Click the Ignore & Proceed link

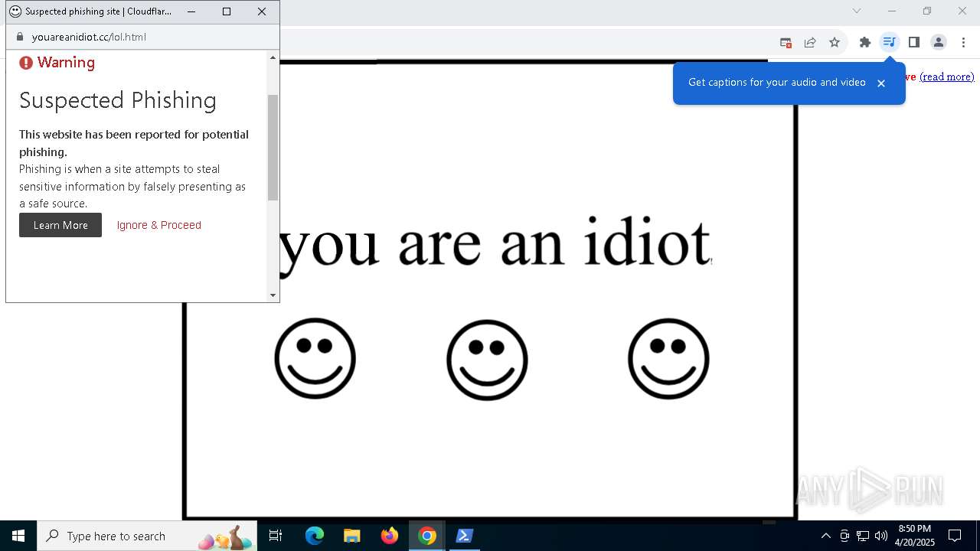(159, 225)
